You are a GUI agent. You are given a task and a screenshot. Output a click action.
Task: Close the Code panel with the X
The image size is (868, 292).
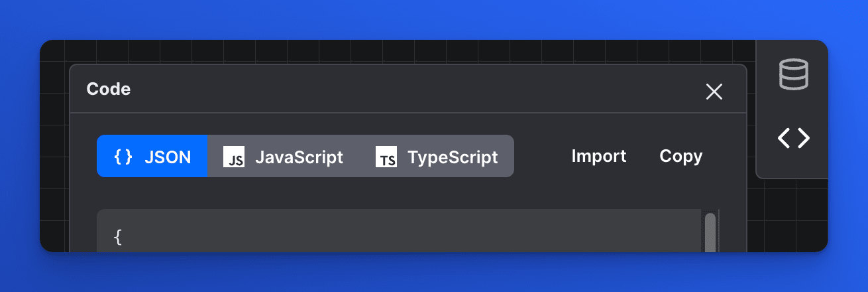point(714,92)
